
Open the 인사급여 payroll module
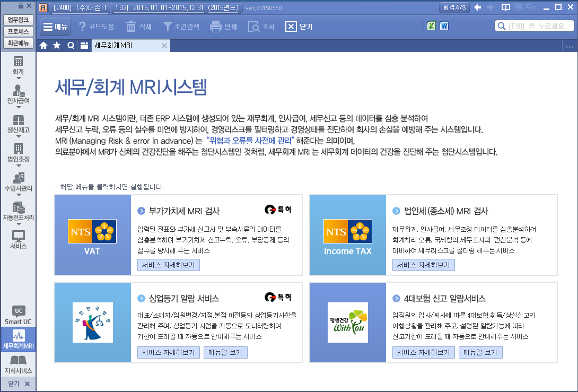tap(18, 91)
